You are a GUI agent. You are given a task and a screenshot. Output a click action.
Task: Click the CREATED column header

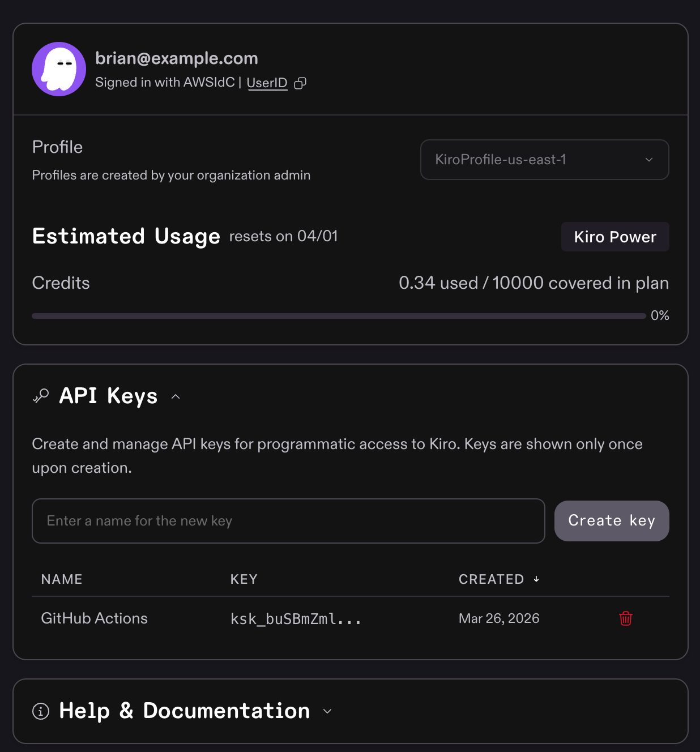[x=491, y=579]
